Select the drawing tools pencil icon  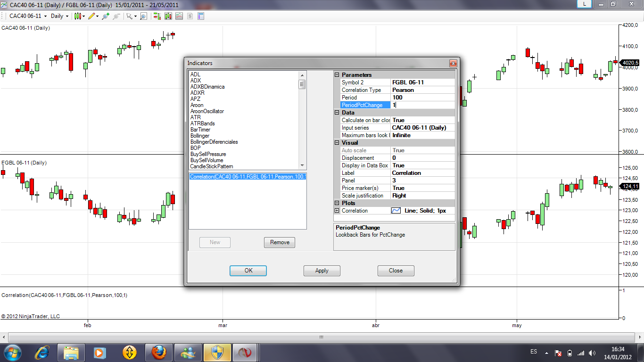(x=91, y=16)
